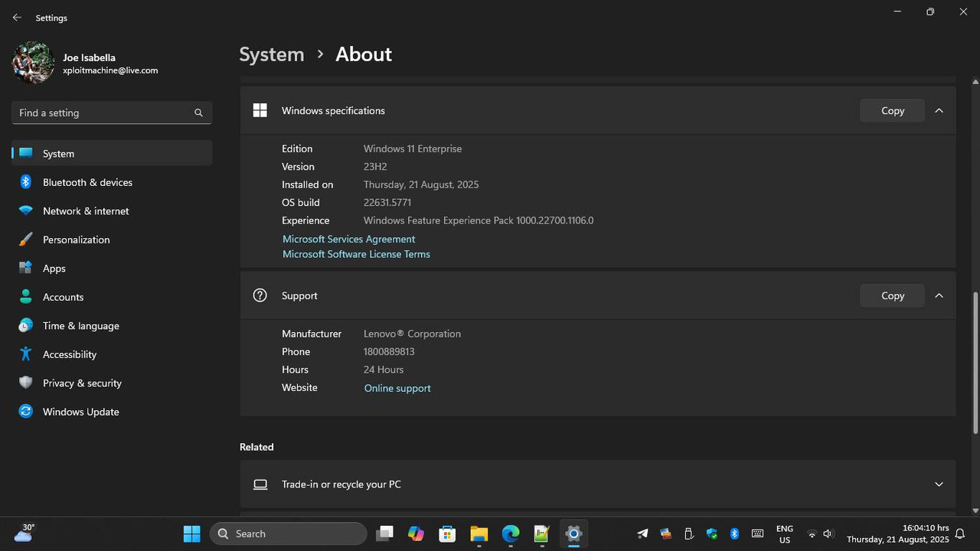Screen dimensions: 980x551
Task: Expand Trade-in or recycle your PC
Action: pyautogui.click(x=939, y=484)
